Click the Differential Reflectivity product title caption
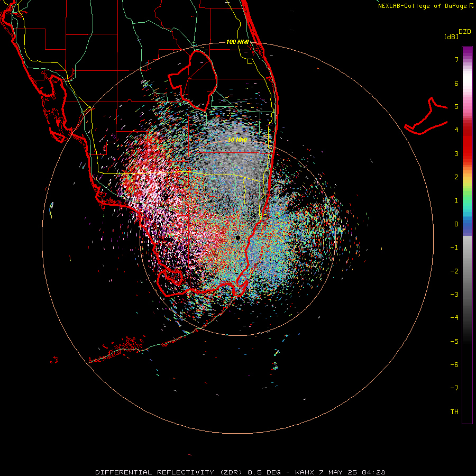Screen dimensions: 476x476 click(x=240, y=472)
